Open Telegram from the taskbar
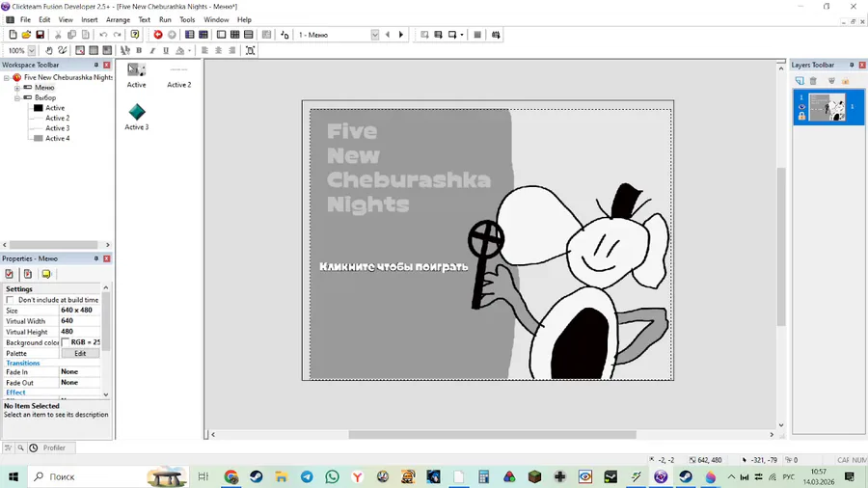Screen dimensions: 868x488 [307, 476]
